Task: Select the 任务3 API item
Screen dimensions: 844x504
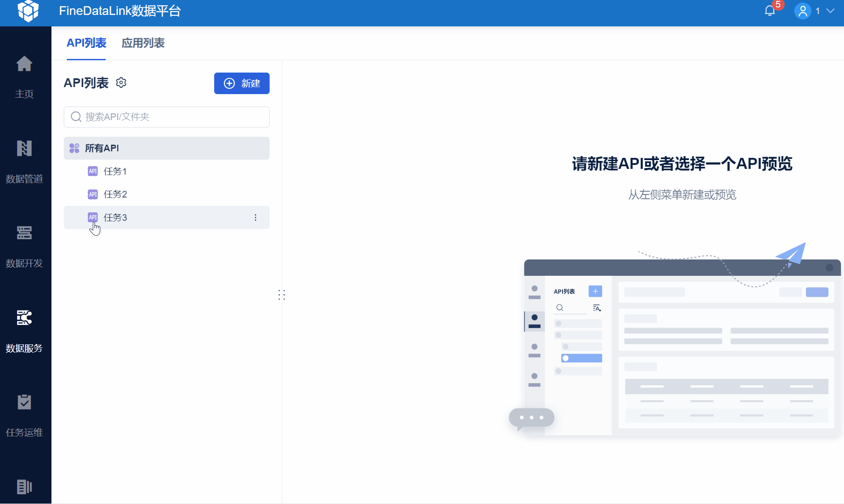Action: pos(167,218)
